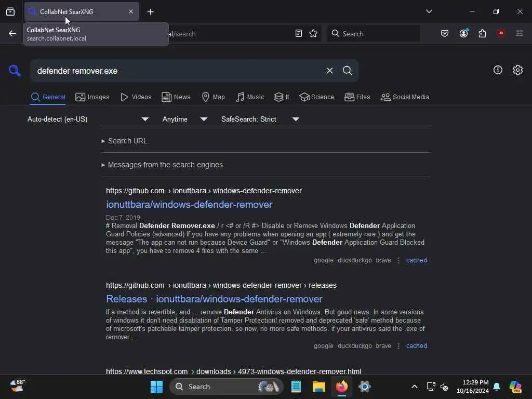
Task: Click the first result's github.com URL
Action: [204, 191]
